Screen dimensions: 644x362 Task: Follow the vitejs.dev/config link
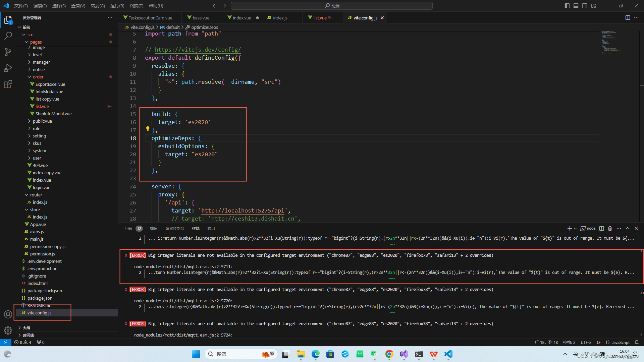pyautogui.click(x=198, y=49)
